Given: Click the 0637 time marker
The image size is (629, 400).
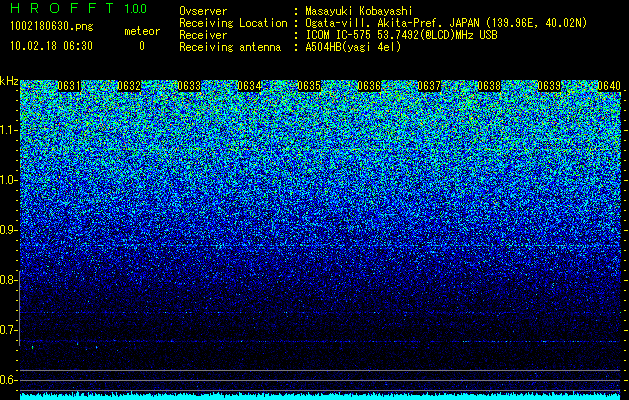Looking at the screenshot, I should pyautogui.click(x=429, y=86).
